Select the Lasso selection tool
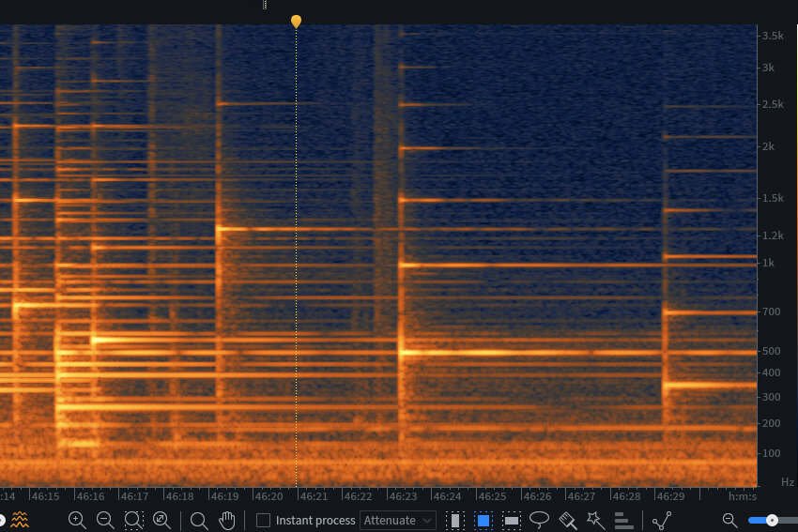Viewport: 798px width, 532px height. click(540, 520)
